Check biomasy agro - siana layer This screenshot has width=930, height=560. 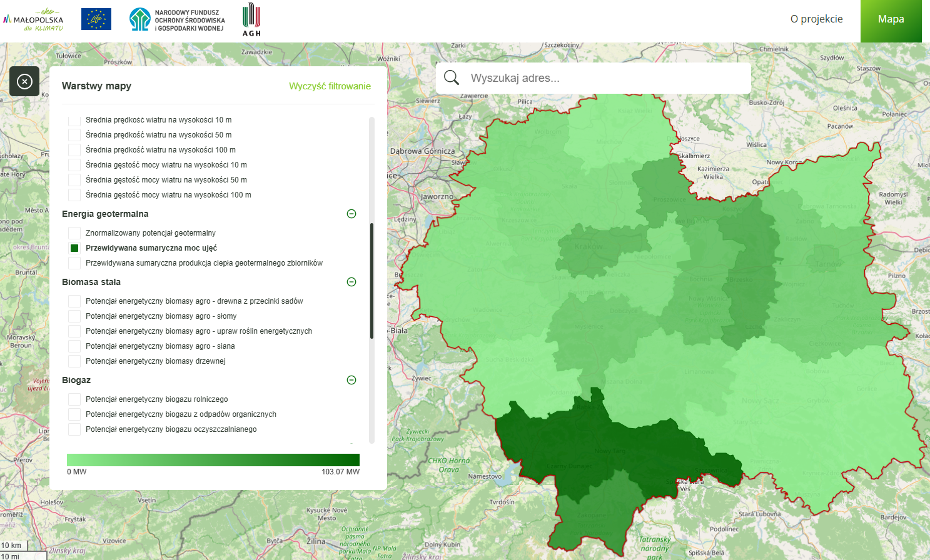point(74,346)
